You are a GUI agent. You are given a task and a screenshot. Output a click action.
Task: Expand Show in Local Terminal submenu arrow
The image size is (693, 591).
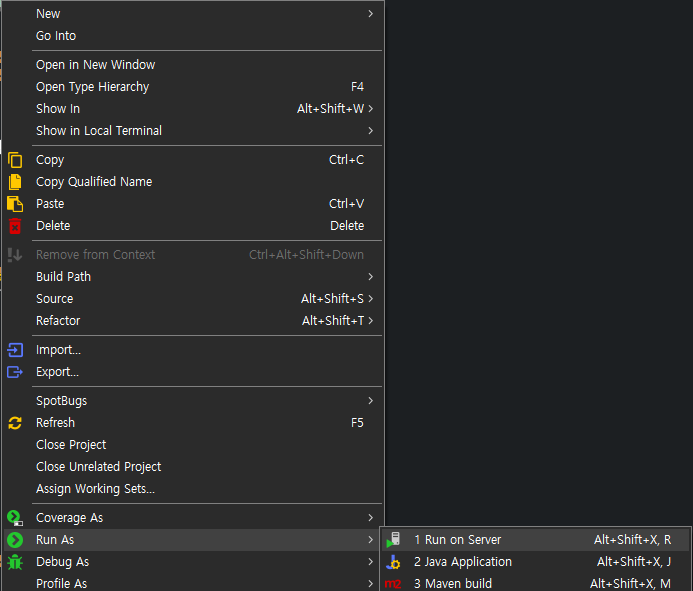tap(370, 131)
